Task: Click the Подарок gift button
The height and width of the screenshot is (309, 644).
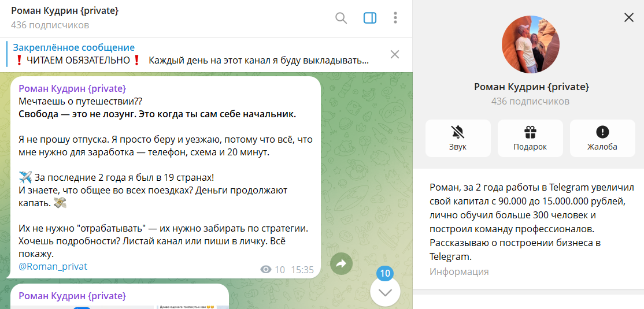Action: 530,138
